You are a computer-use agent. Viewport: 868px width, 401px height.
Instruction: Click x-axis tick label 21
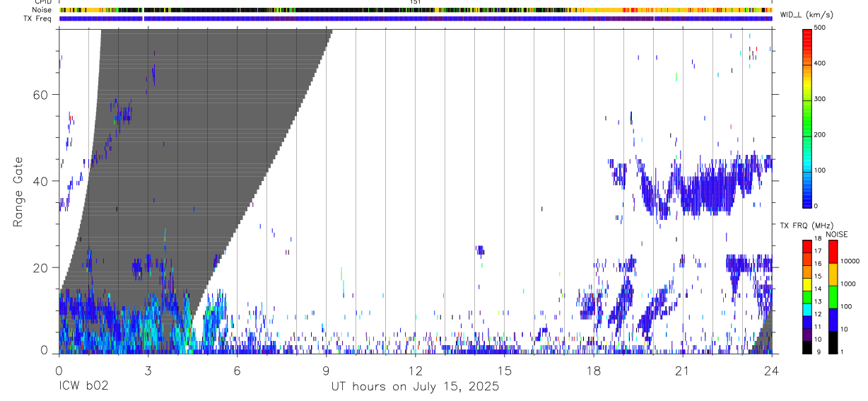tap(683, 370)
